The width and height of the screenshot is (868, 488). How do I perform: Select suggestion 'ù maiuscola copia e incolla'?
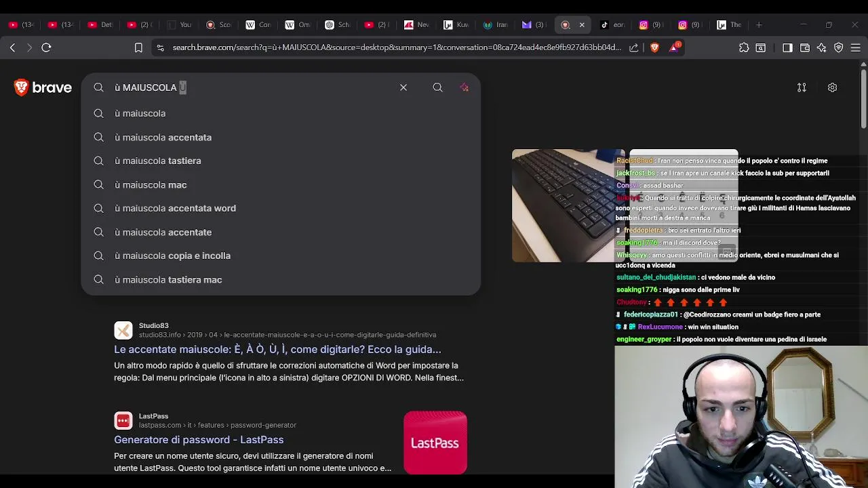click(281, 256)
